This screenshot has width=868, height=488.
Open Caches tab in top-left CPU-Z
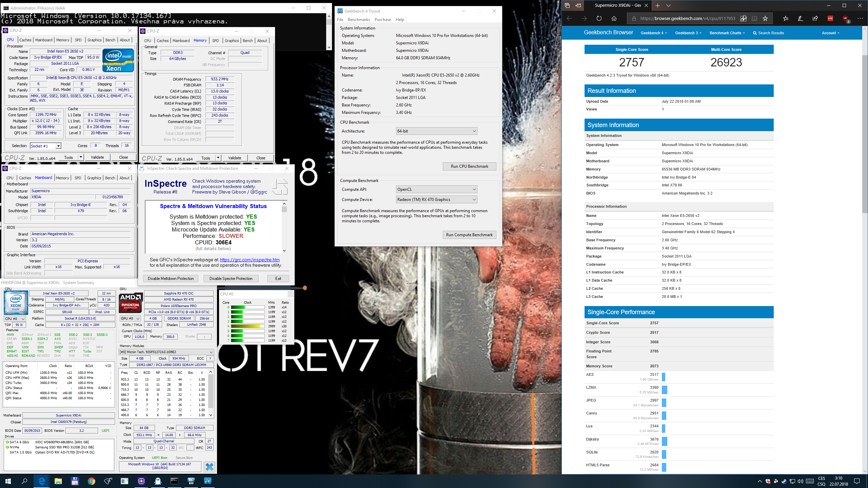pos(25,40)
